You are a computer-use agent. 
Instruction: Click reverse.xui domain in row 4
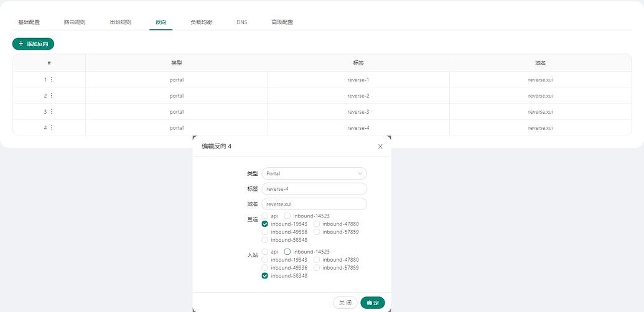541,128
